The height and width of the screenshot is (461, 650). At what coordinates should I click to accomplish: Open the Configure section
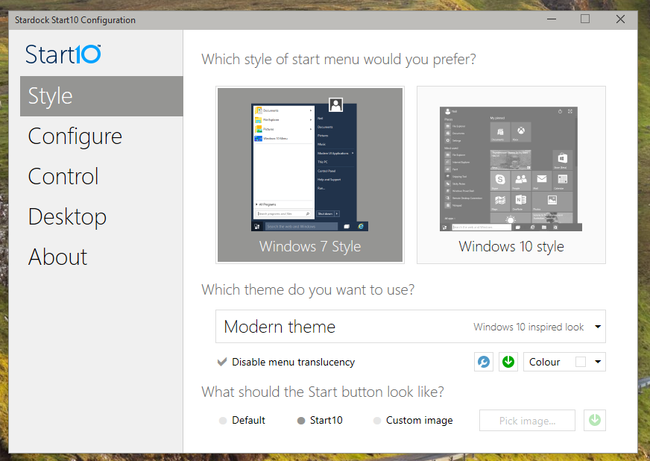[x=75, y=136]
